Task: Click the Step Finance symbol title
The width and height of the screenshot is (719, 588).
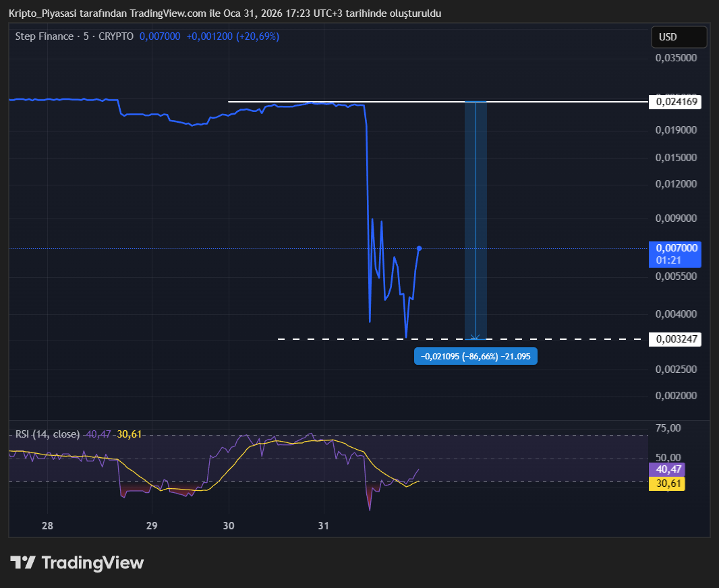Action: click(x=44, y=36)
